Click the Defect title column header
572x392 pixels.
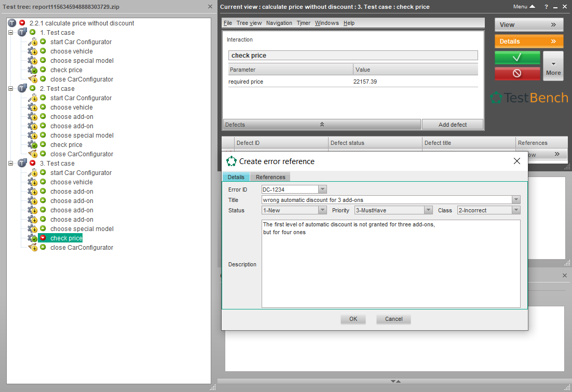(469, 143)
